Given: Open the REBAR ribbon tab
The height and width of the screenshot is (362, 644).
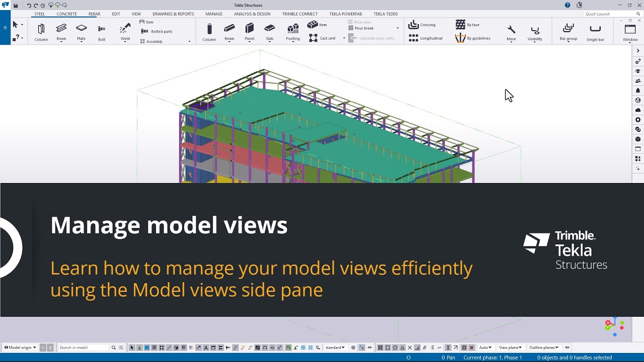Looking at the screenshot, I should click(94, 14).
